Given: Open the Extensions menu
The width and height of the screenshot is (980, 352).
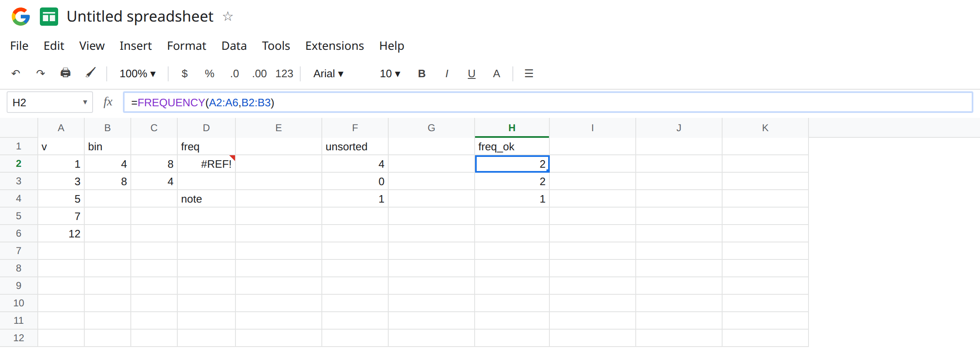Looking at the screenshot, I should (x=335, y=46).
